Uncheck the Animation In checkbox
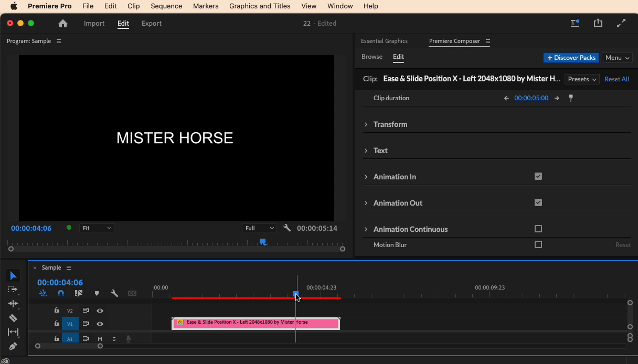This screenshot has height=364, width=638. pos(538,176)
